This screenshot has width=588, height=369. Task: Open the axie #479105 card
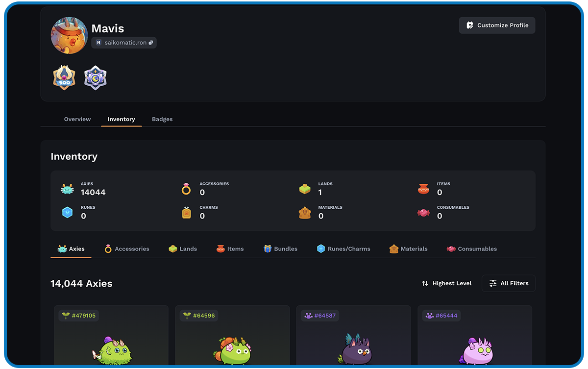coord(111,335)
